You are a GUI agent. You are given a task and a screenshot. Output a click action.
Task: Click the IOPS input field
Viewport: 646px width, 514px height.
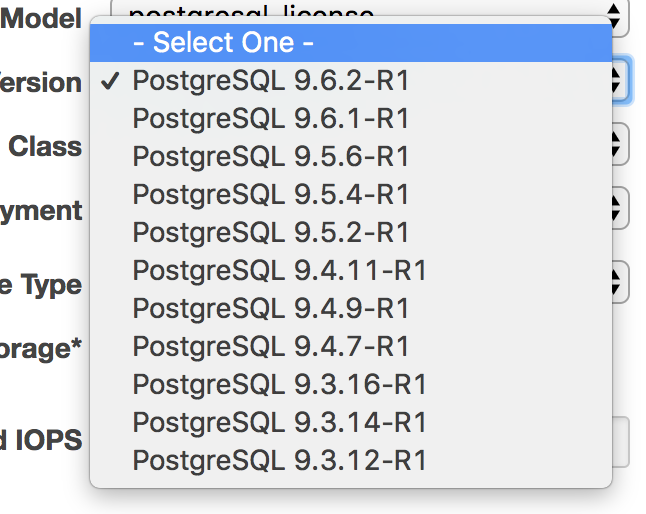[620, 442]
